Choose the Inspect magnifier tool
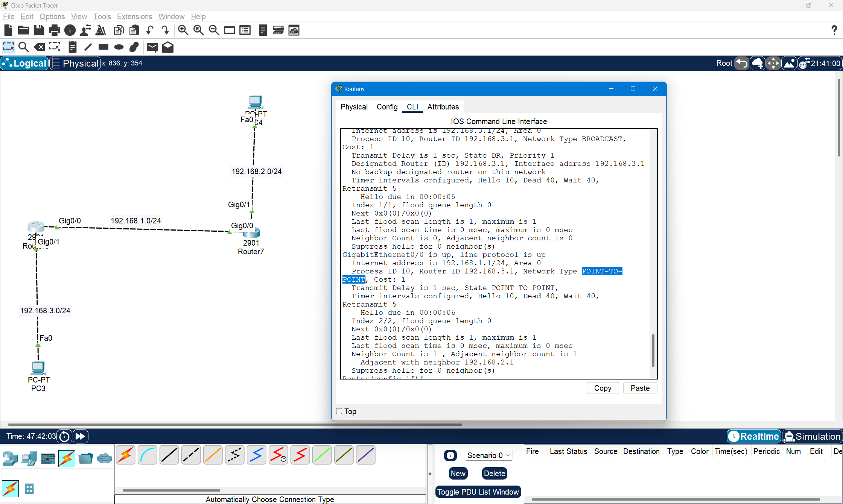Screen dimensions: 843x504 tap(24, 47)
